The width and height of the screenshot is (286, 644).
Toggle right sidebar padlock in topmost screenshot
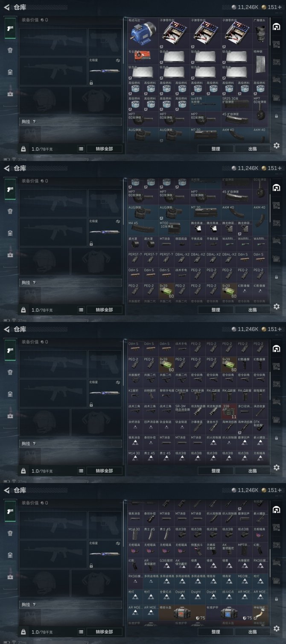(276, 116)
